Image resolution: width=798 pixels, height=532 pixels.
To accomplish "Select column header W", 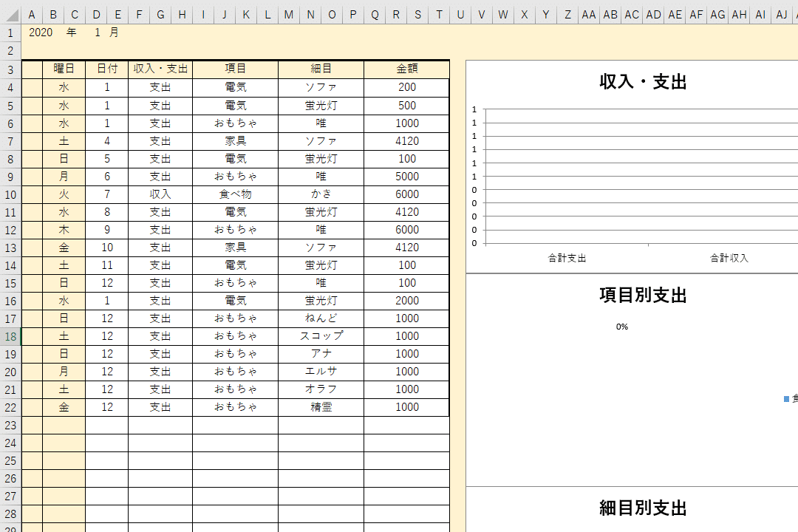I will (503, 16).
